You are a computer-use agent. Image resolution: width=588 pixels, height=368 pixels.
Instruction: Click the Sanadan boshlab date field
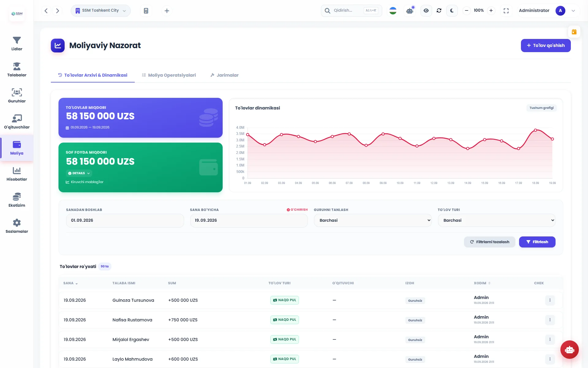(x=125, y=220)
